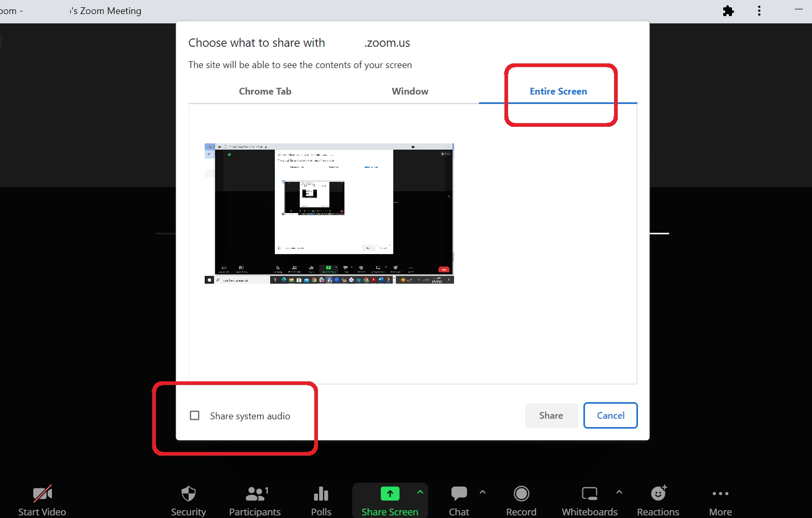Click the Share system audio label

point(250,416)
